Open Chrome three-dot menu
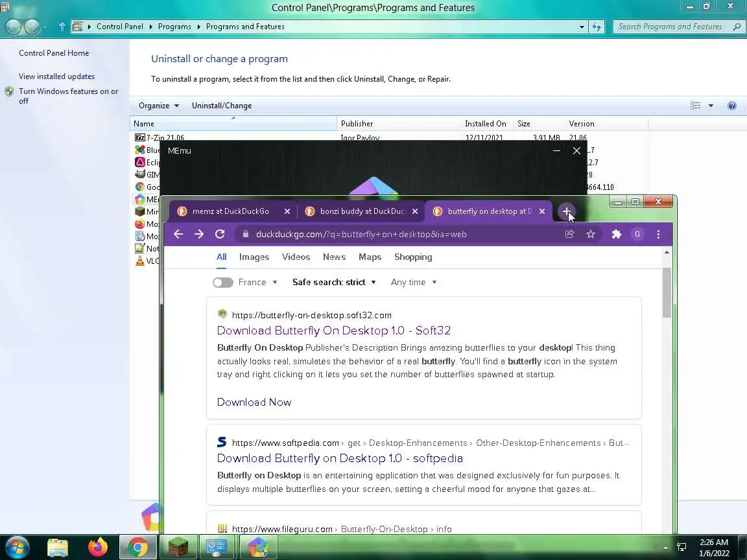 [x=658, y=234]
